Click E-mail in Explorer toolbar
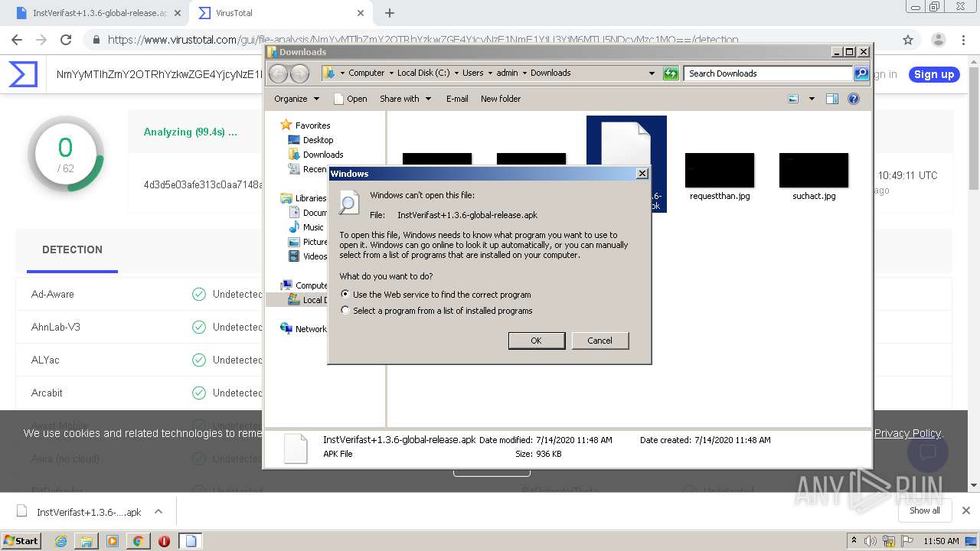This screenshot has width=980, height=551. click(x=457, y=99)
